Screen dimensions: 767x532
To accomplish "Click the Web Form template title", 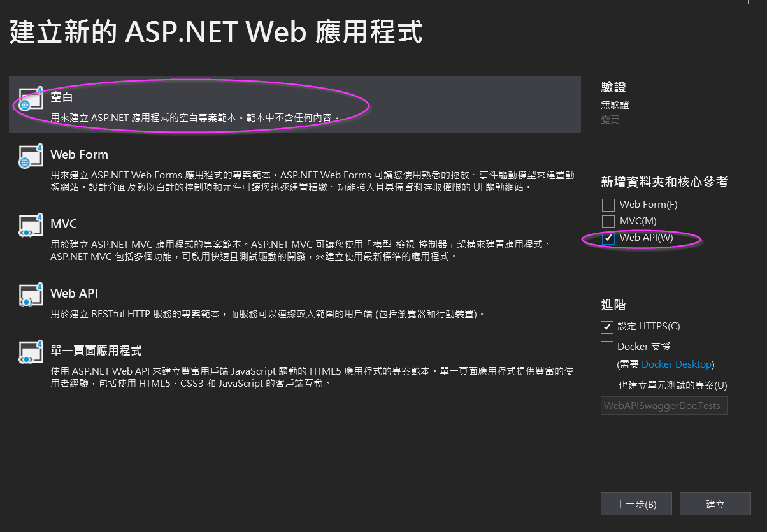I will coord(79,154).
